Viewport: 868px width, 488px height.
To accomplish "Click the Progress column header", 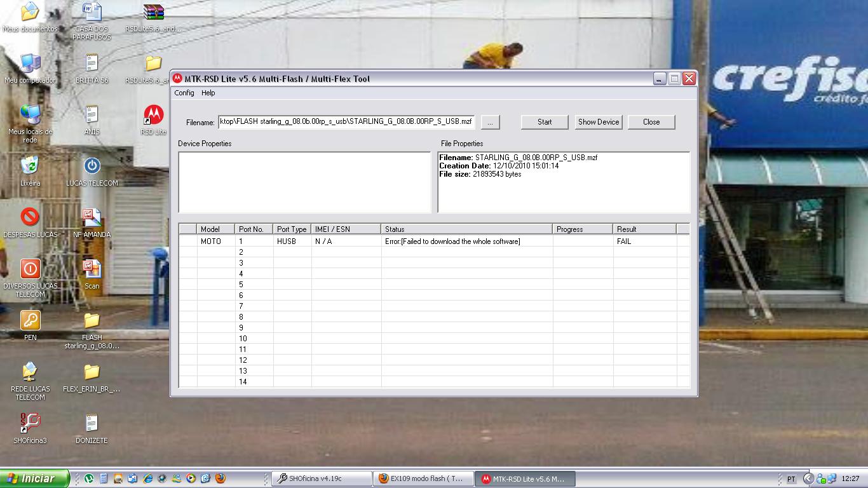I will 583,229.
